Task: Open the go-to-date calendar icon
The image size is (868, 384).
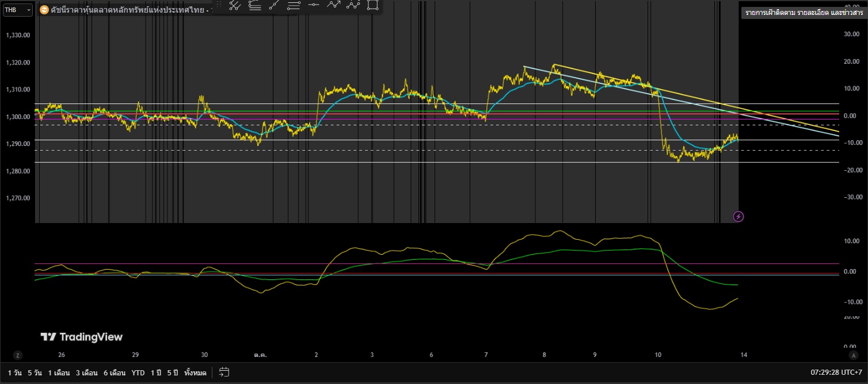Action: (224, 373)
